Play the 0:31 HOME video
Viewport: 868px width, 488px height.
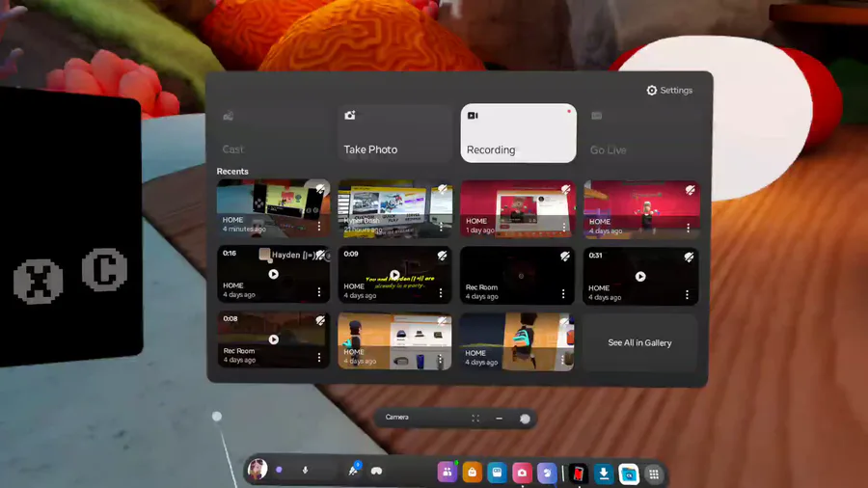click(640, 276)
